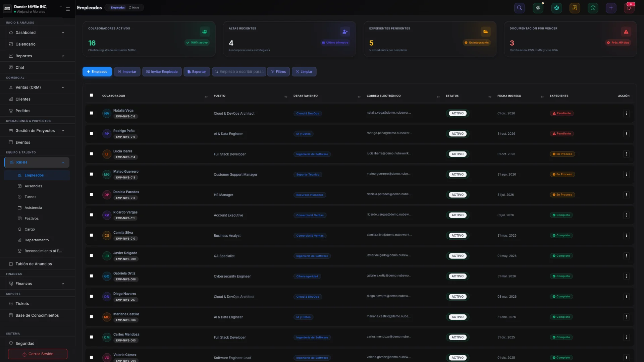Image resolution: width=644 pixels, height=362 pixels.
Task: Click the Documentación por Vencer warning icon
Action: click(626, 32)
